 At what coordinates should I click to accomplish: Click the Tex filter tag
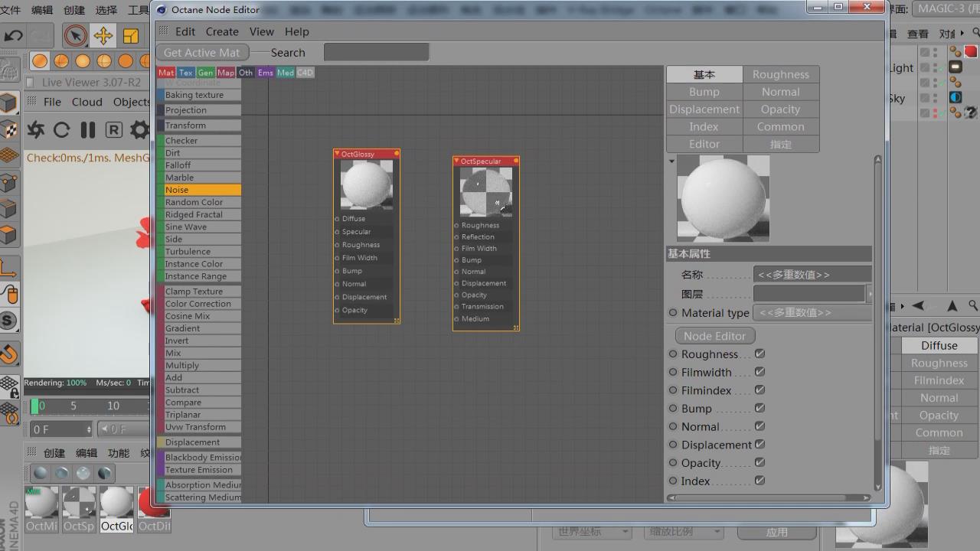coord(186,73)
